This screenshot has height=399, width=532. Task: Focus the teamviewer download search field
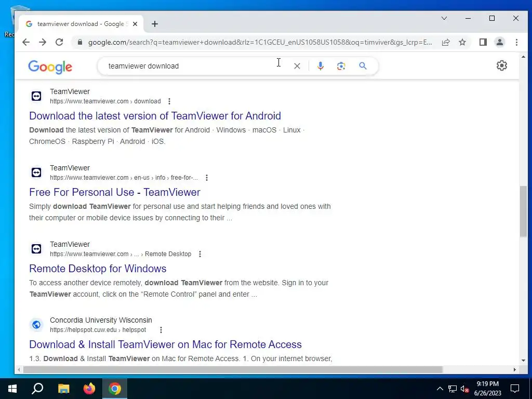click(197, 66)
